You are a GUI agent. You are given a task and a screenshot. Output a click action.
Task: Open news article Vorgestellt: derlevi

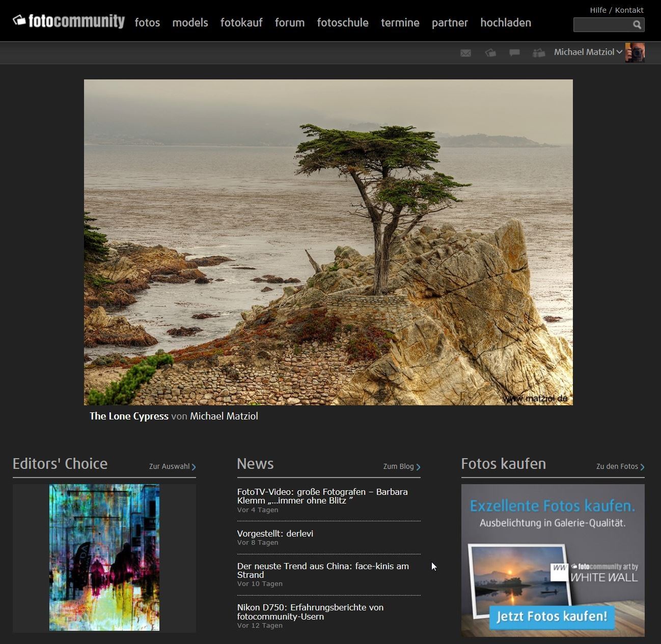(275, 534)
